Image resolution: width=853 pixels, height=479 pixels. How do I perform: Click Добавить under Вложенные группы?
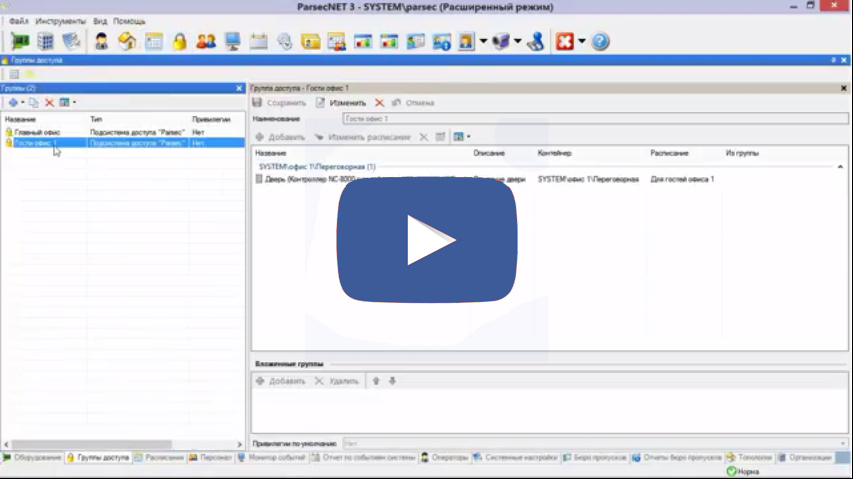tap(281, 381)
